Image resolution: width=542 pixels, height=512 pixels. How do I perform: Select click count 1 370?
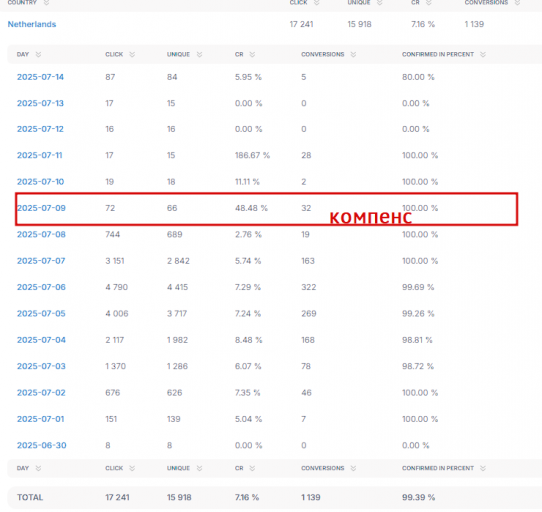point(115,366)
